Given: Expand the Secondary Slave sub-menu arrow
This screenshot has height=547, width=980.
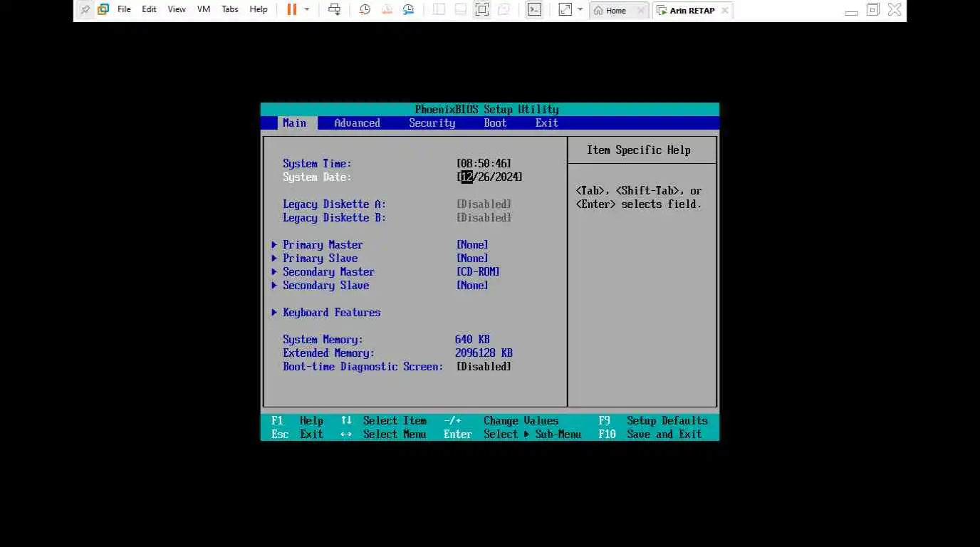Looking at the screenshot, I should 274,286.
